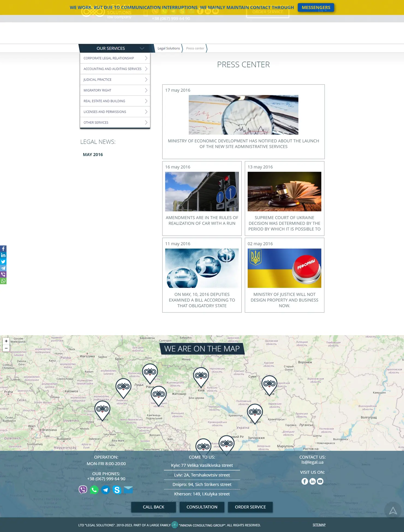This screenshot has width=404, height=532.
Task: Click the footer Viber messenger icon
Action: click(x=83, y=489)
